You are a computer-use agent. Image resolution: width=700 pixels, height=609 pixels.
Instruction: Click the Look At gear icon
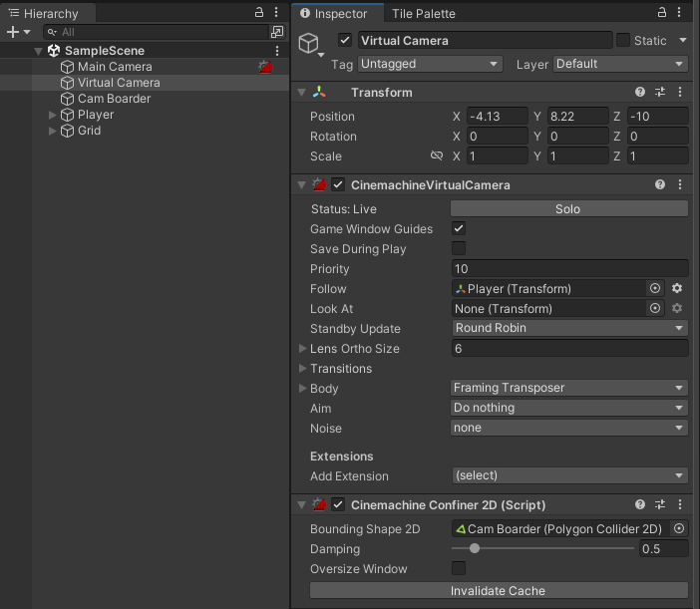pos(677,308)
